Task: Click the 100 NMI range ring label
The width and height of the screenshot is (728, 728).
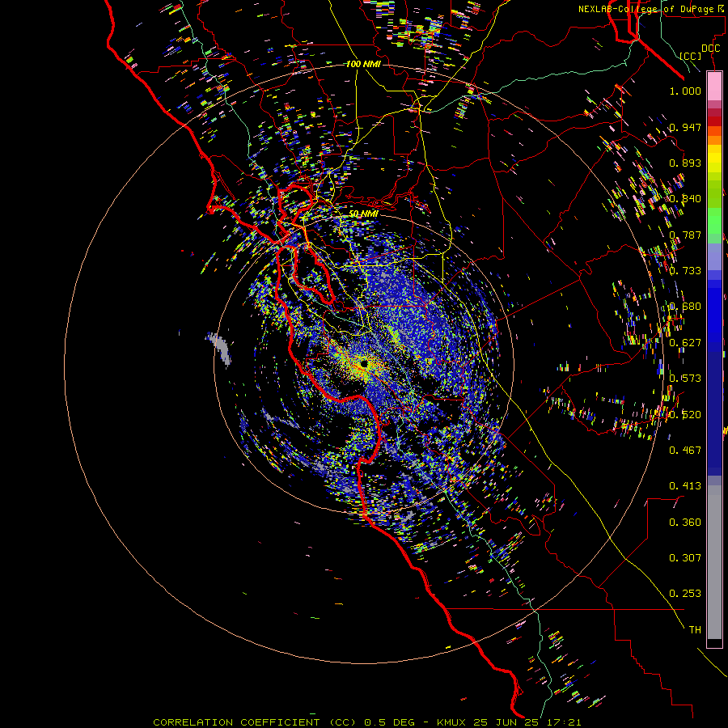Action: point(363,64)
